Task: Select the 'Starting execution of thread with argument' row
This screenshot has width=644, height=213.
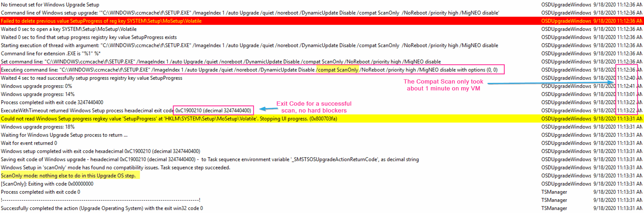Action: [x=249, y=45]
